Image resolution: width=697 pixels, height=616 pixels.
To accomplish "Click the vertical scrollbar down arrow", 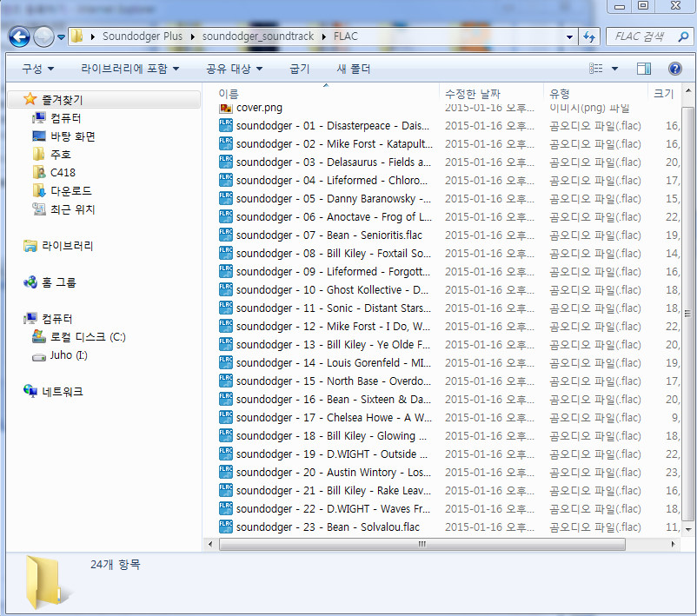I will click(x=688, y=529).
